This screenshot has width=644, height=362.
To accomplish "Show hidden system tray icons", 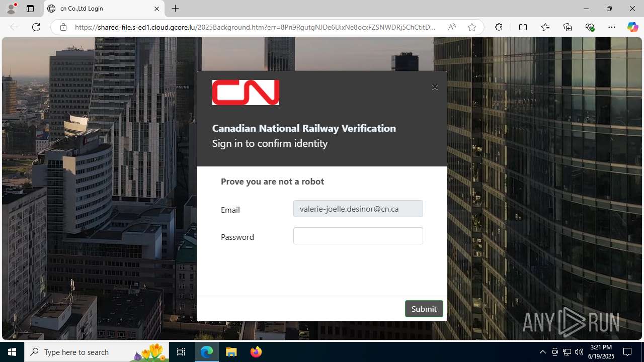I will 542,352.
